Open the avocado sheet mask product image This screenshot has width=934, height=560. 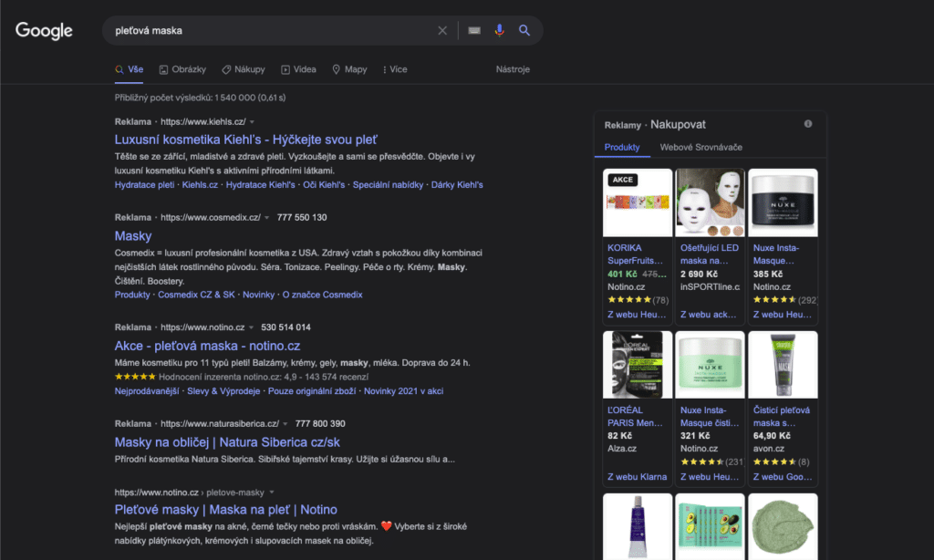[x=710, y=526]
